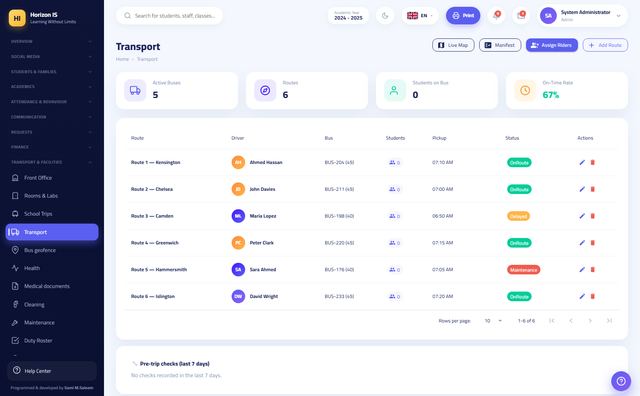Open the Academic Year 2024 - 2025 selector

(348, 16)
